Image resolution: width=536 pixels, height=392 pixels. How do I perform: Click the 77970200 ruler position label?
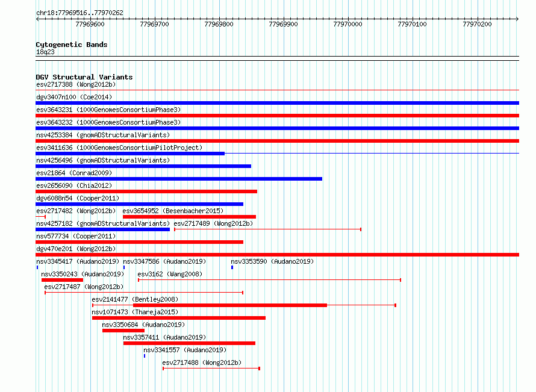click(x=477, y=24)
